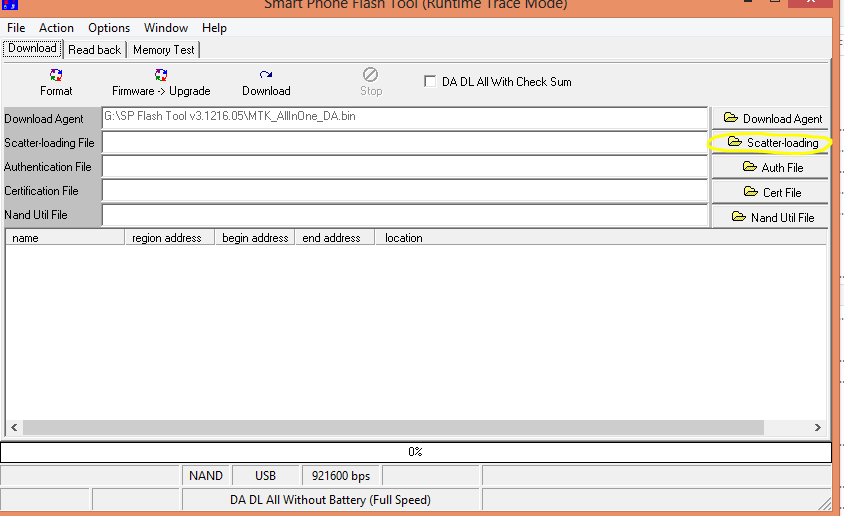Open the Action menu
This screenshot has width=844, height=516.
coord(56,28)
